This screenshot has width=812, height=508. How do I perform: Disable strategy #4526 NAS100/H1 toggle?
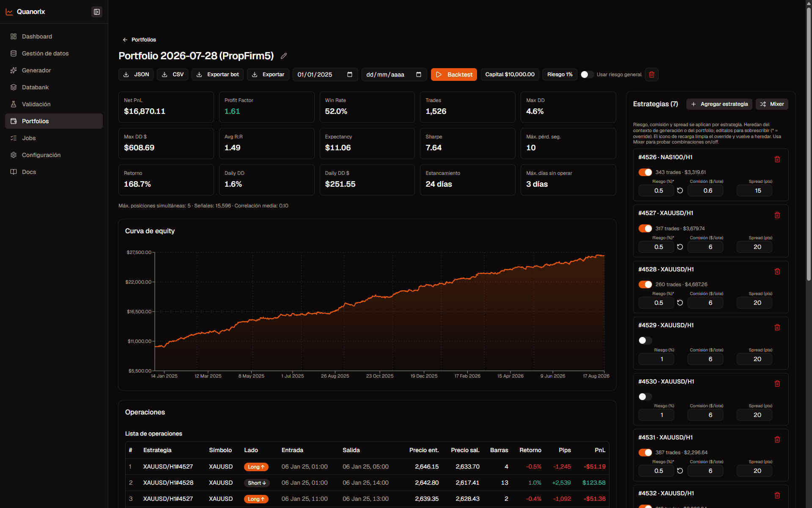click(645, 172)
